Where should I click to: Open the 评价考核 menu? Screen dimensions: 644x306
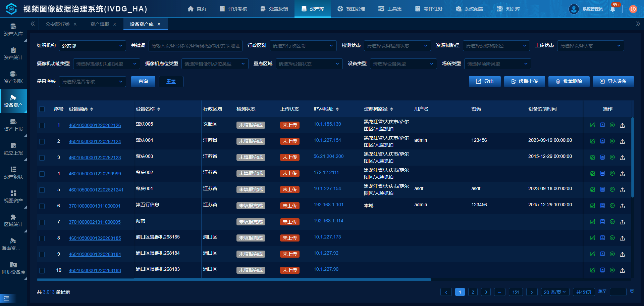pyautogui.click(x=233, y=9)
